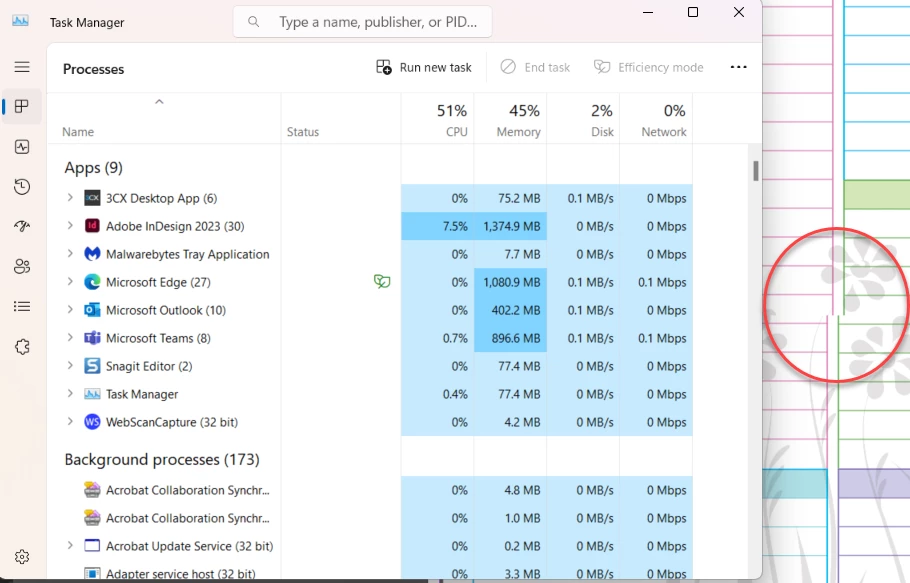Click the Adobe InDesign 2023 icon
910x583 pixels.
click(92, 226)
